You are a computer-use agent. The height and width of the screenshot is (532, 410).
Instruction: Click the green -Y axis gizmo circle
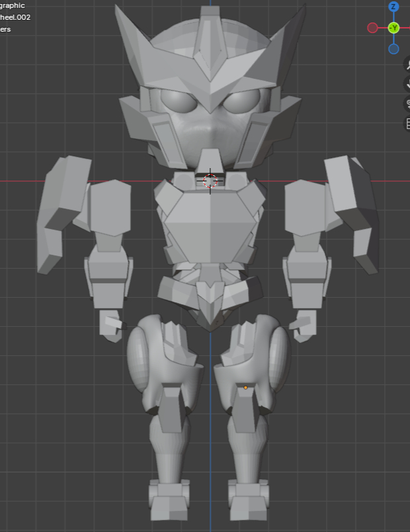(x=393, y=28)
